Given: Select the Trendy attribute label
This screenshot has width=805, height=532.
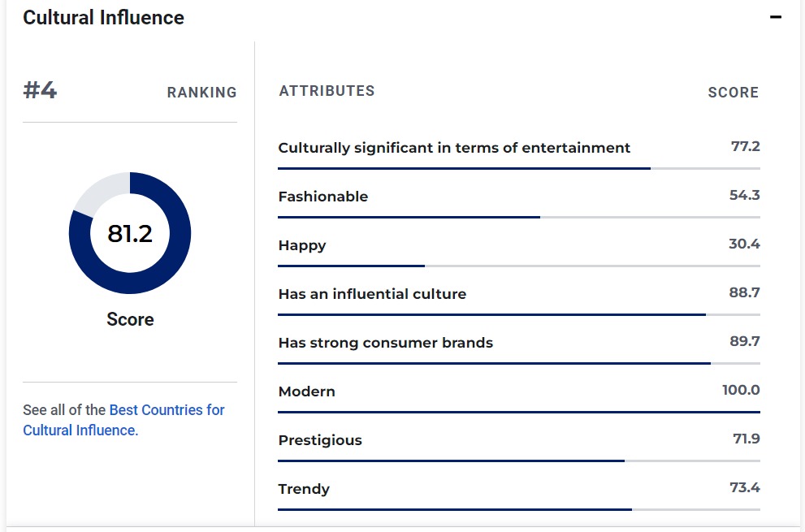Looking at the screenshot, I should [x=304, y=489].
